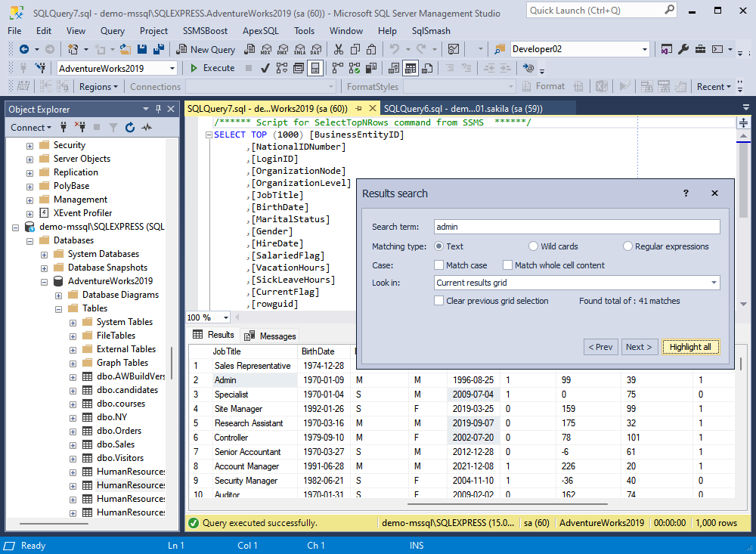Click the Highlight all button
This screenshot has height=554, width=756.
[690, 347]
